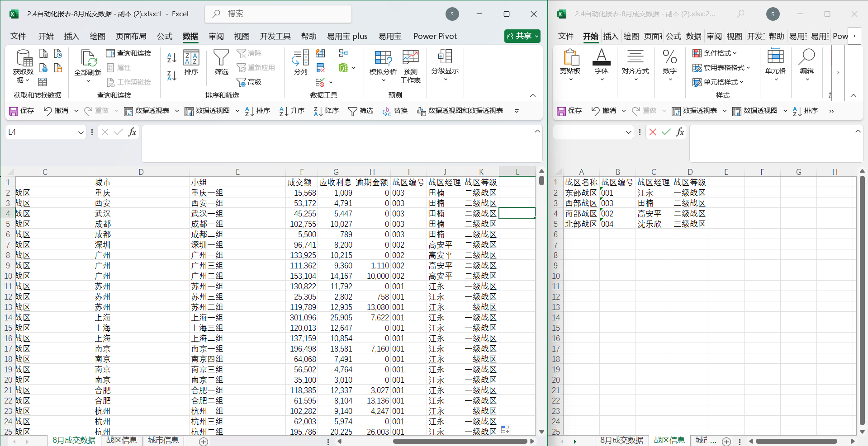Screen dimensions: 868x446
Task: Open 条件格式 conditional formatting in right window
Action: [x=715, y=53]
